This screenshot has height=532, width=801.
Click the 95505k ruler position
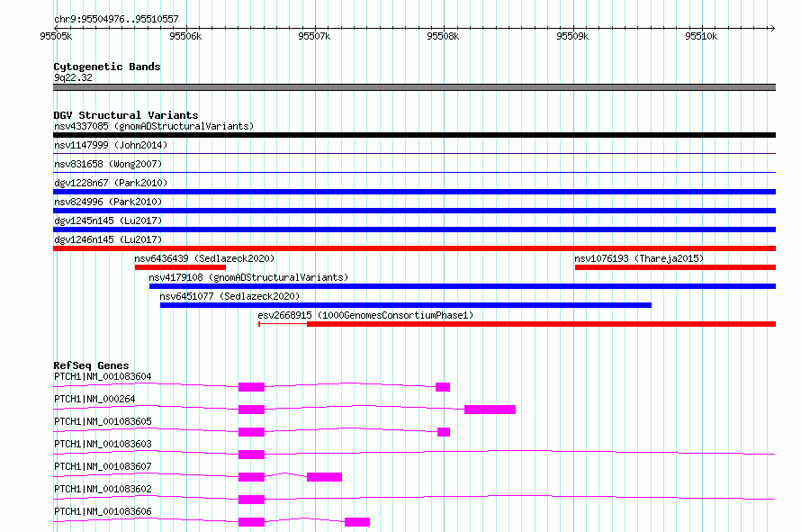point(56,36)
